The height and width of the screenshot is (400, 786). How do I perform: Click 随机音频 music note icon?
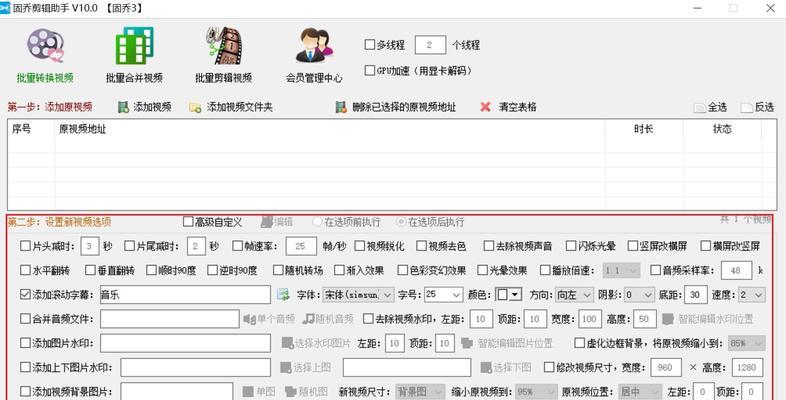pos(308,319)
